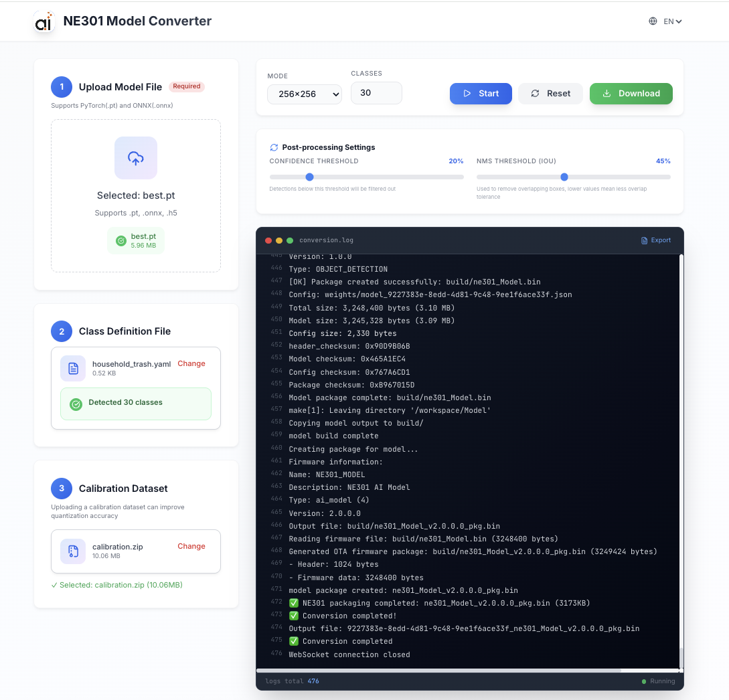
Task: Start the model conversion
Action: 481,94
